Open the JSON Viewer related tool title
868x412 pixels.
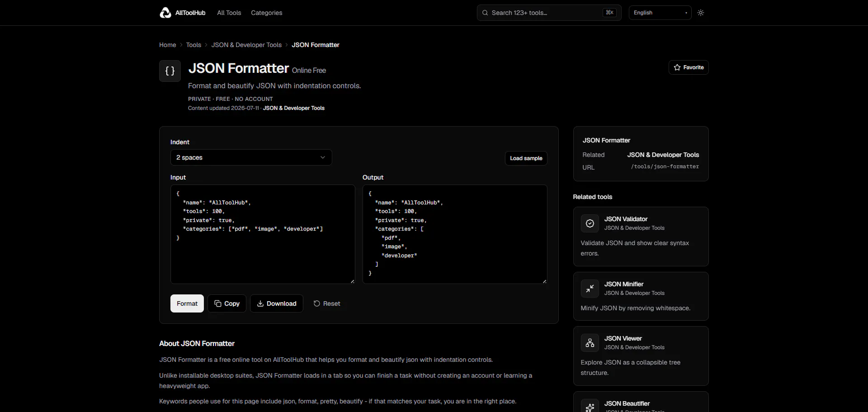(x=623, y=338)
